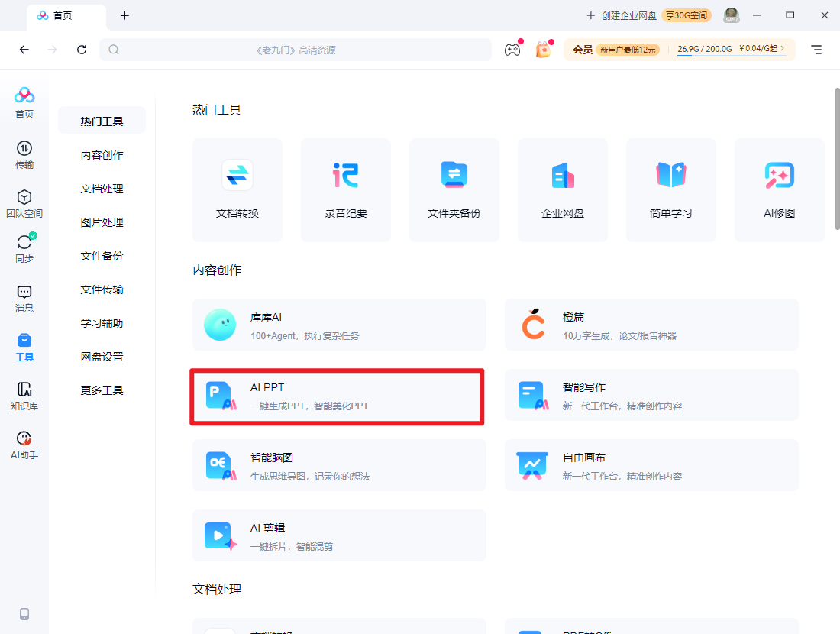Click 创建企业网盘 link in title bar
Screen dimensions: 840x634
pos(622,15)
